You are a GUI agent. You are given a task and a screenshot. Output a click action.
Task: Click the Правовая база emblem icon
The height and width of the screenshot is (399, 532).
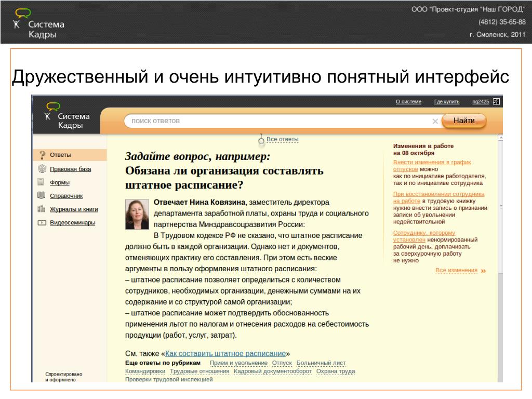(42, 169)
